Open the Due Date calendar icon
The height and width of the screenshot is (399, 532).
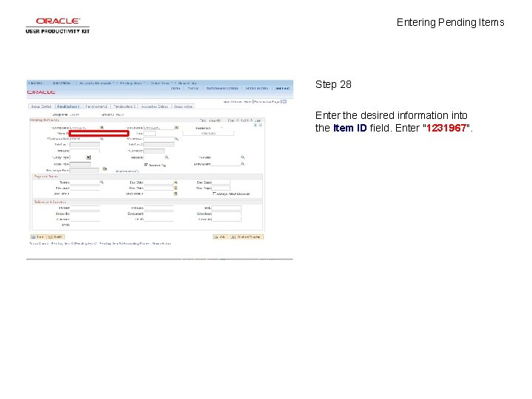(175, 183)
